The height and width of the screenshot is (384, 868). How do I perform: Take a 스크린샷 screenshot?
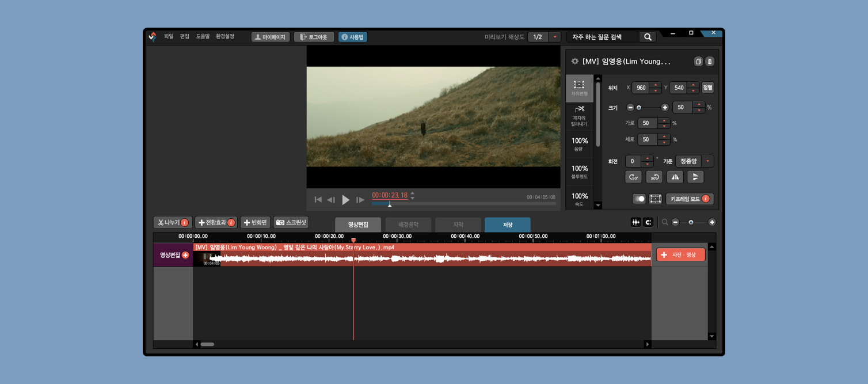[291, 222]
